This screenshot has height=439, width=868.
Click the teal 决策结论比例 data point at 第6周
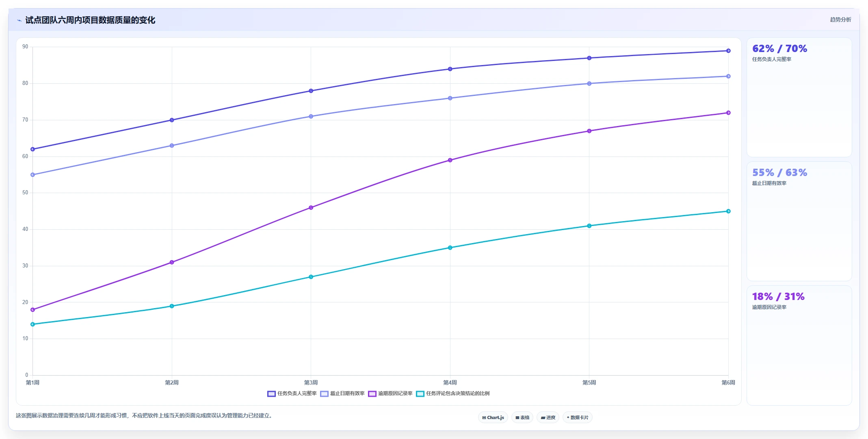coord(728,211)
